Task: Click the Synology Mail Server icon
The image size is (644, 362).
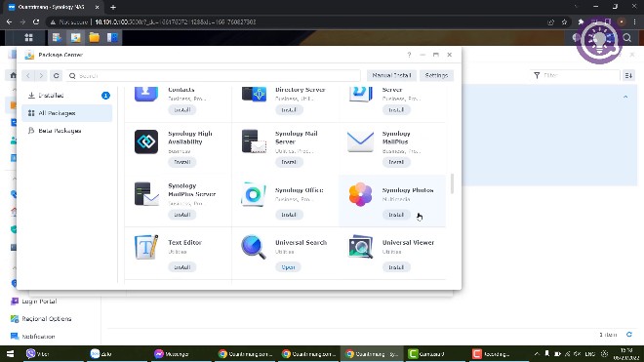Action: pos(253,141)
